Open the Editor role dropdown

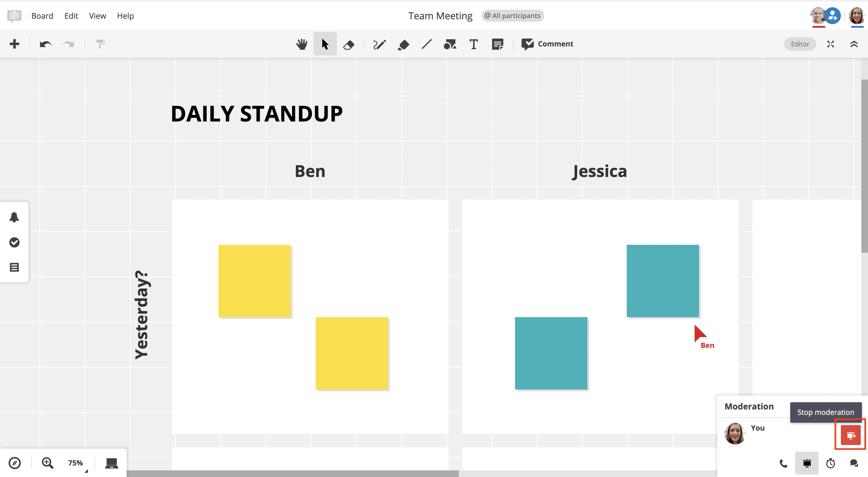[800, 44]
